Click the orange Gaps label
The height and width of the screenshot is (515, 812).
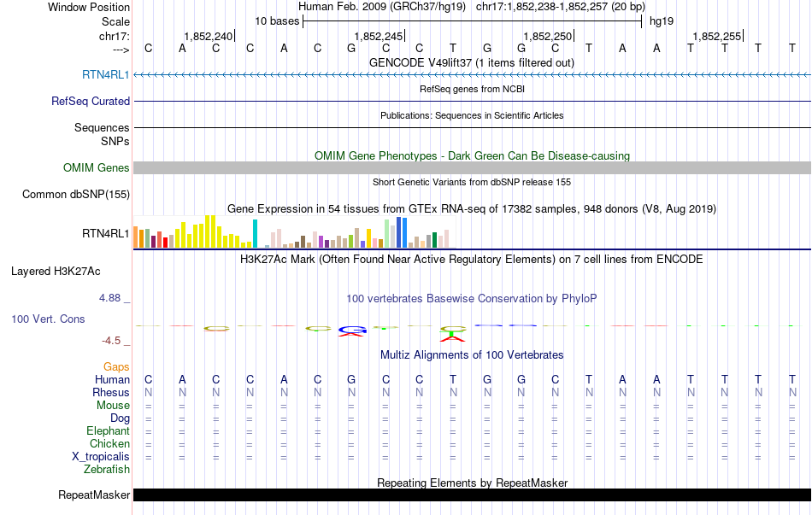click(x=116, y=366)
